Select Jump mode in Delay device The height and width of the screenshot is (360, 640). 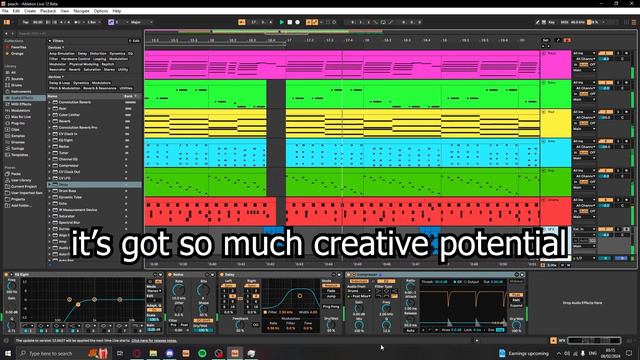(x=331, y=296)
